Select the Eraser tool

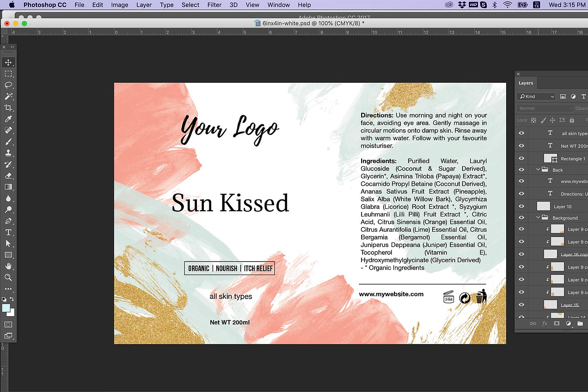tap(8, 175)
